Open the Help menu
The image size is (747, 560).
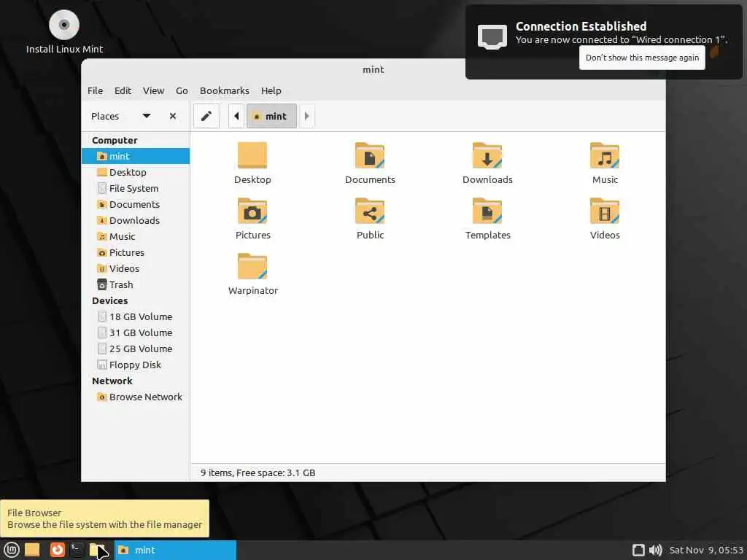271,90
